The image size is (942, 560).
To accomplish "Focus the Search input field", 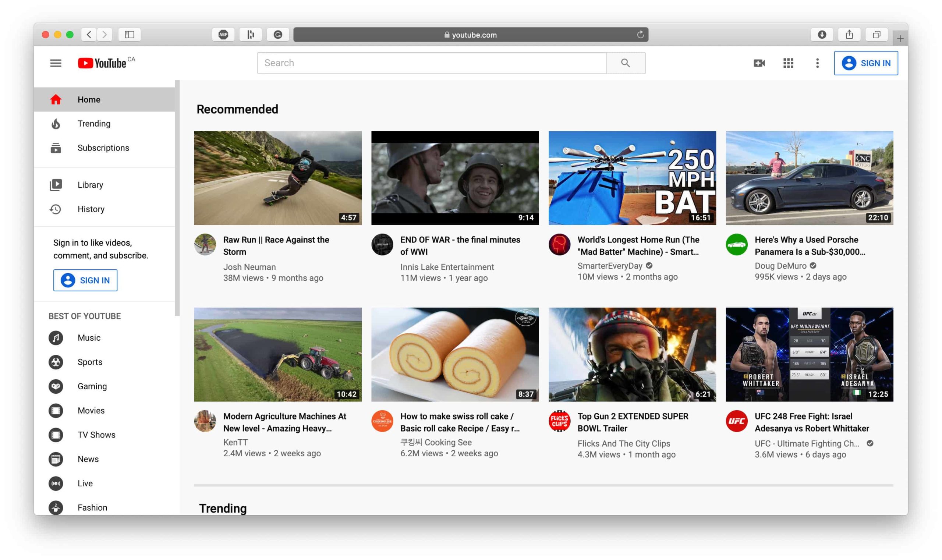I will tap(432, 63).
